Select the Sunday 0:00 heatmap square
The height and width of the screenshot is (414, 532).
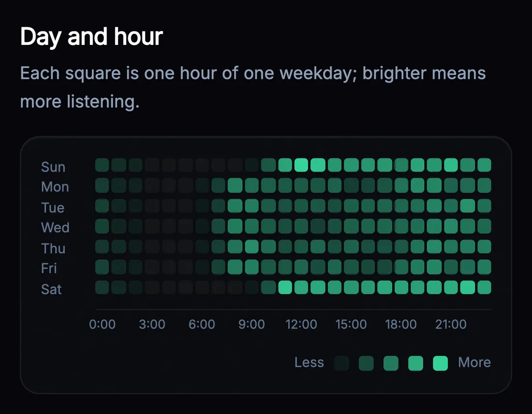[102, 165]
